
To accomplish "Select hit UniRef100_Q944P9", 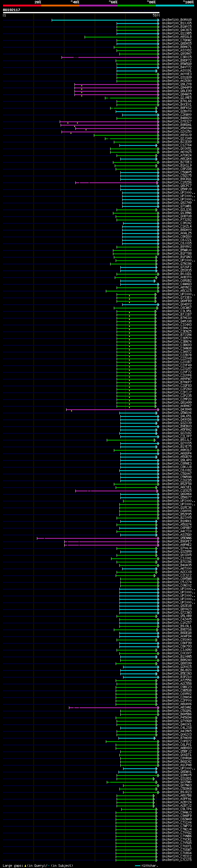I will 177,88.
